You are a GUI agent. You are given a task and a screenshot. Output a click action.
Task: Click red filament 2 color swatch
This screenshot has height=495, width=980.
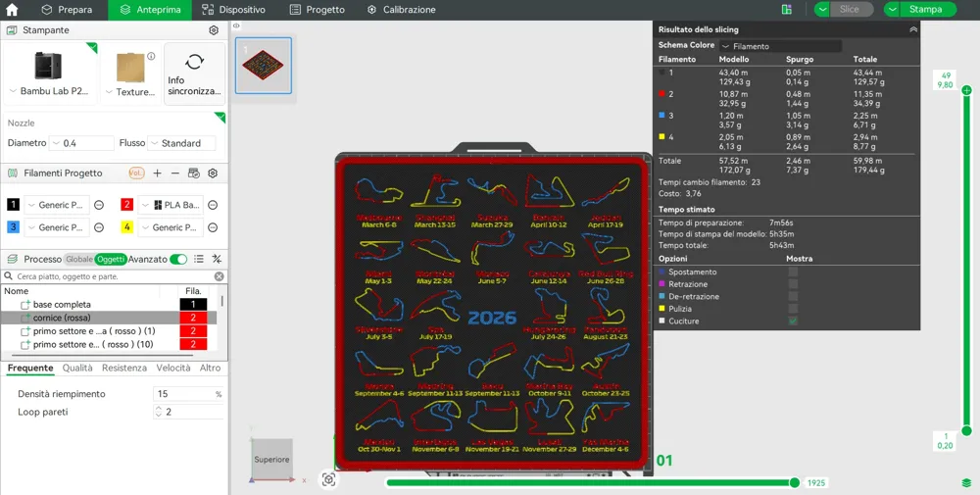pyautogui.click(x=126, y=205)
